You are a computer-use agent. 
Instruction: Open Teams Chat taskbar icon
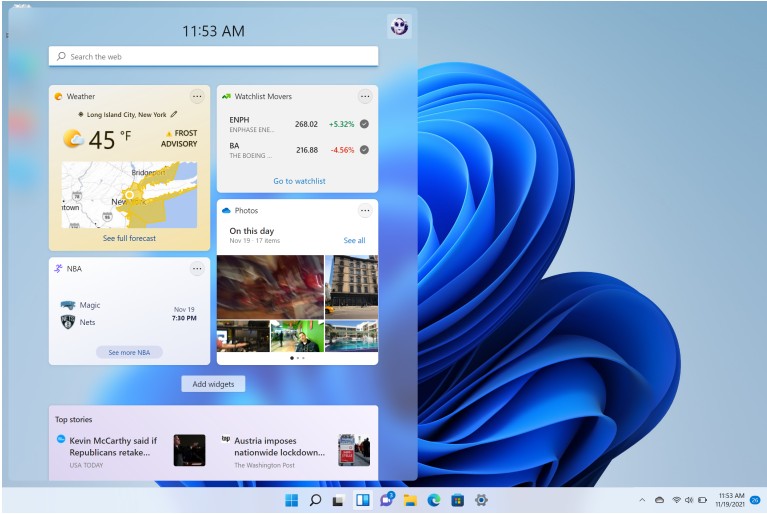[386, 500]
